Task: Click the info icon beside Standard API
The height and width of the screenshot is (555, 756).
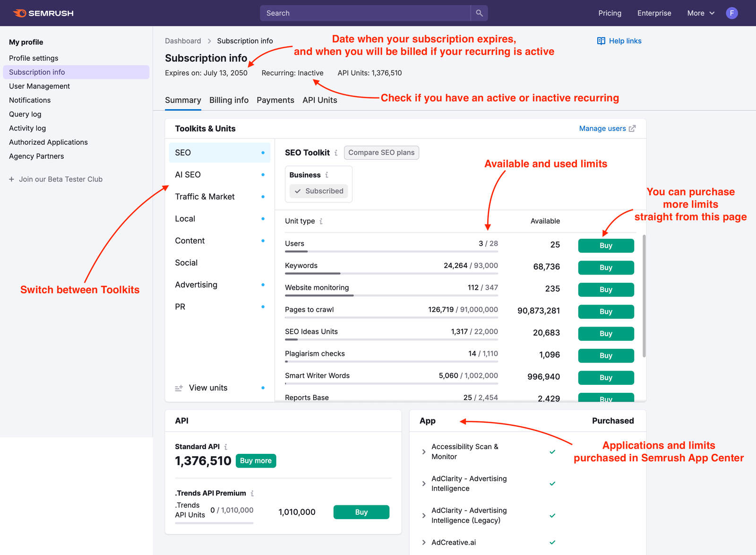Action: [x=226, y=446]
